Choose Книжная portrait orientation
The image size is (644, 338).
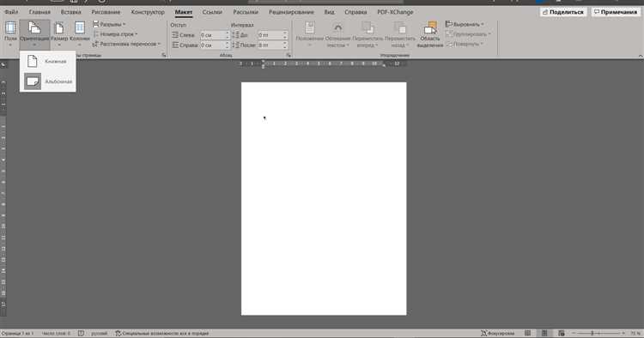pyautogui.click(x=47, y=61)
